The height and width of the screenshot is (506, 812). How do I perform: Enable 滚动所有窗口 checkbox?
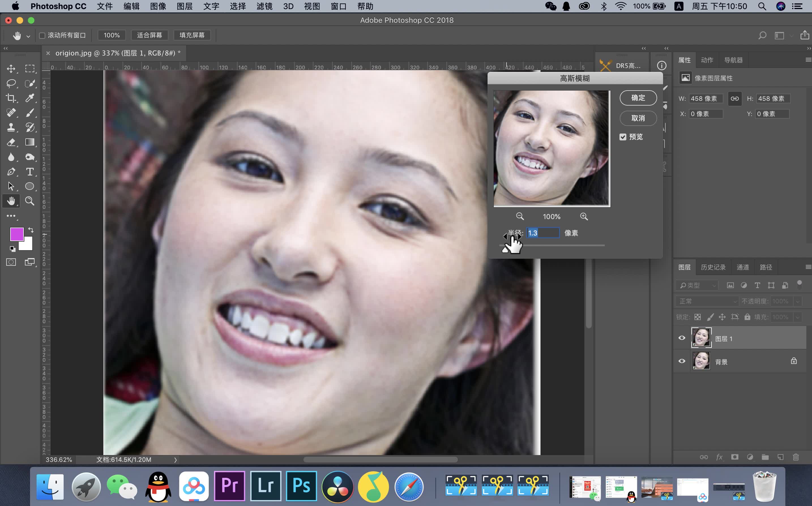tap(42, 35)
